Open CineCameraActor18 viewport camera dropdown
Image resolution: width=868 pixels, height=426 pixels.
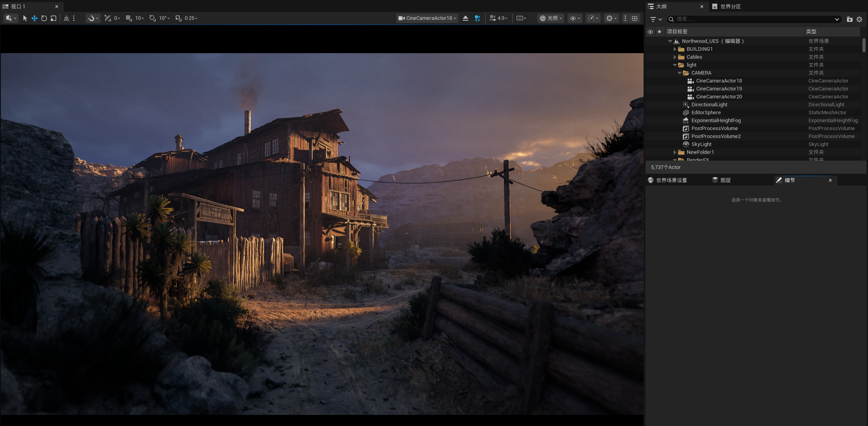pyautogui.click(x=427, y=18)
